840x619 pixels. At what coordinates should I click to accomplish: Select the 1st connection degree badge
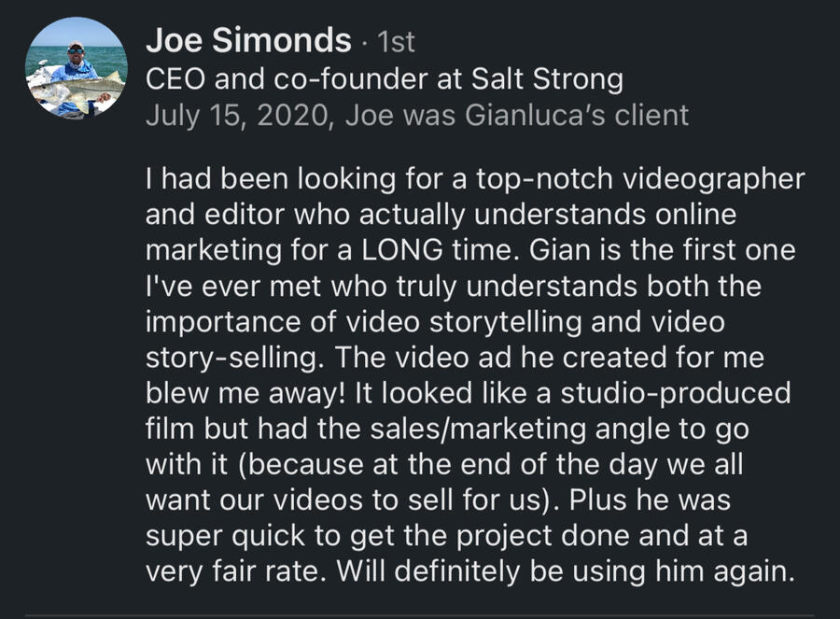pos(396,42)
